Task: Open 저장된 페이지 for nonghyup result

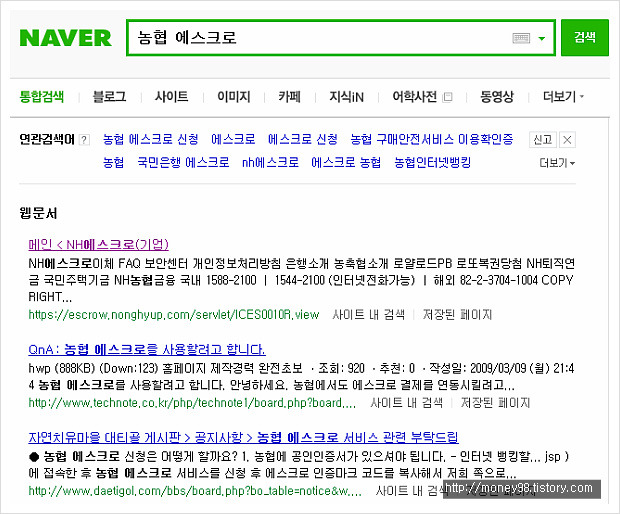Action: point(457,315)
